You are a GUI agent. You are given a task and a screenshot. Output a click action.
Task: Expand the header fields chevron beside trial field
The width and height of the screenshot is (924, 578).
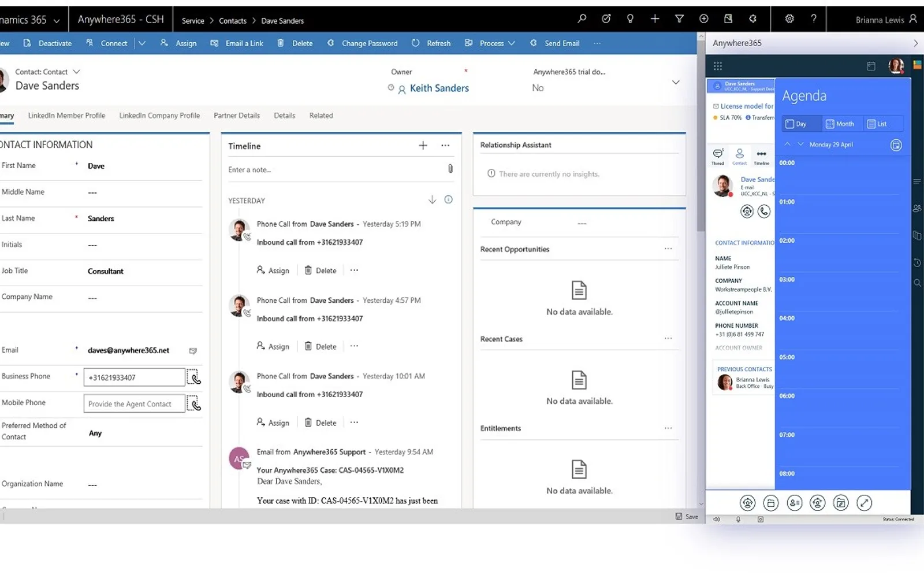pyautogui.click(x=676, y=82)
